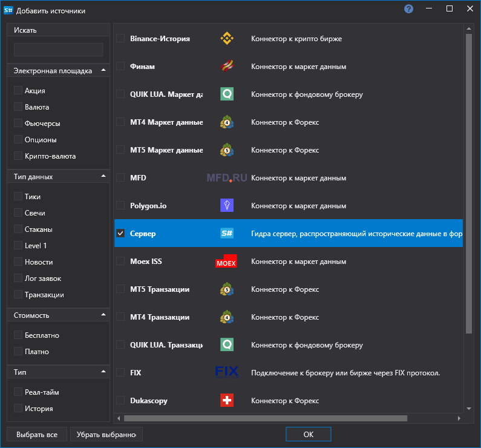Viewport: 481px width, 448px height.
Task: Click the Выбрать все button
Action: coord(37,434)
